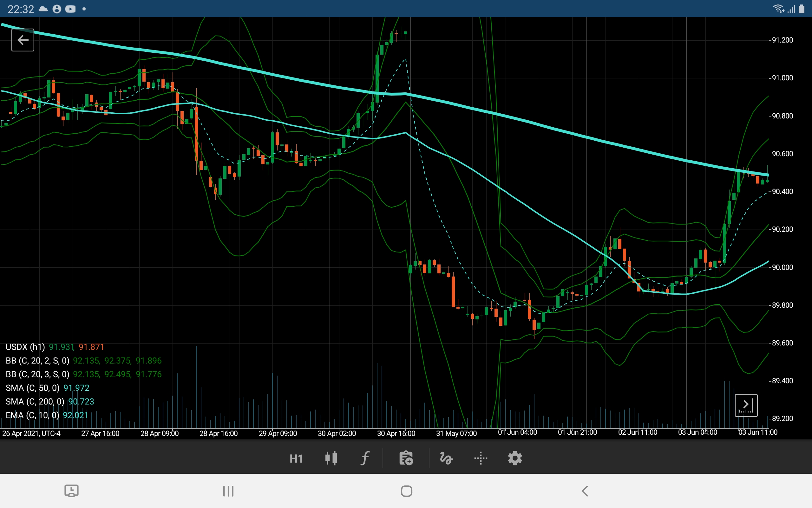Jump to the latest bar via scroll-to-end button
This screenshot has height=508, width=812.
click(x=746, y=405)
